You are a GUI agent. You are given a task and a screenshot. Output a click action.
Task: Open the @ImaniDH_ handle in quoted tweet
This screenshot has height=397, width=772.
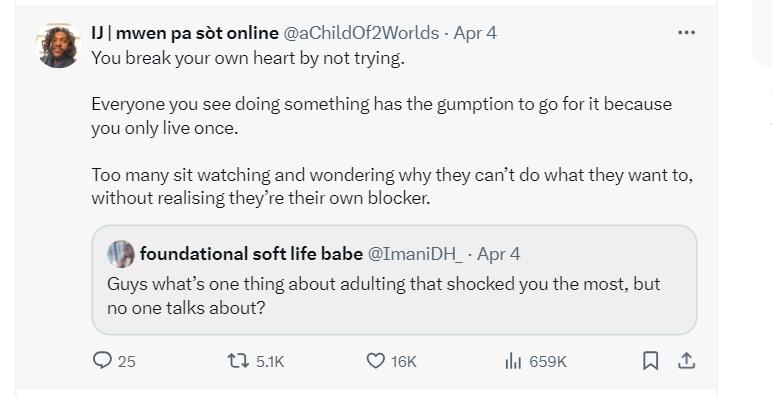pos(415,254)
